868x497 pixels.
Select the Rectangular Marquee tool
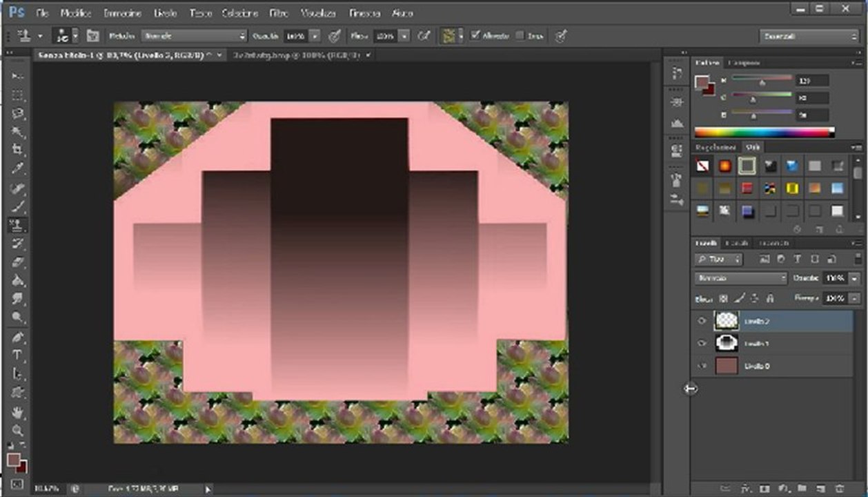point(18,95)
